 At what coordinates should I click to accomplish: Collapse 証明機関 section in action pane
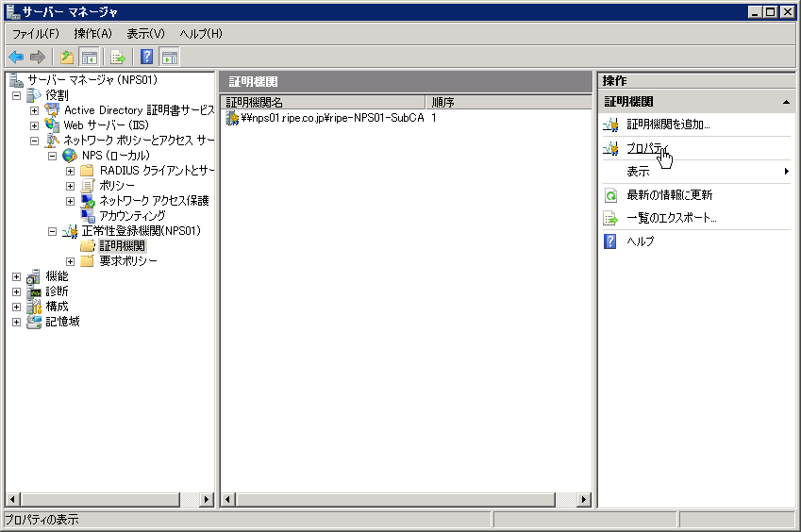tap(786, 102)
